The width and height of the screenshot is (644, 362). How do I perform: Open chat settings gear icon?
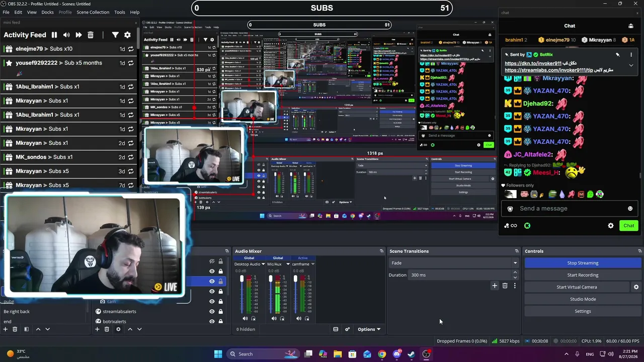point(611,226)
